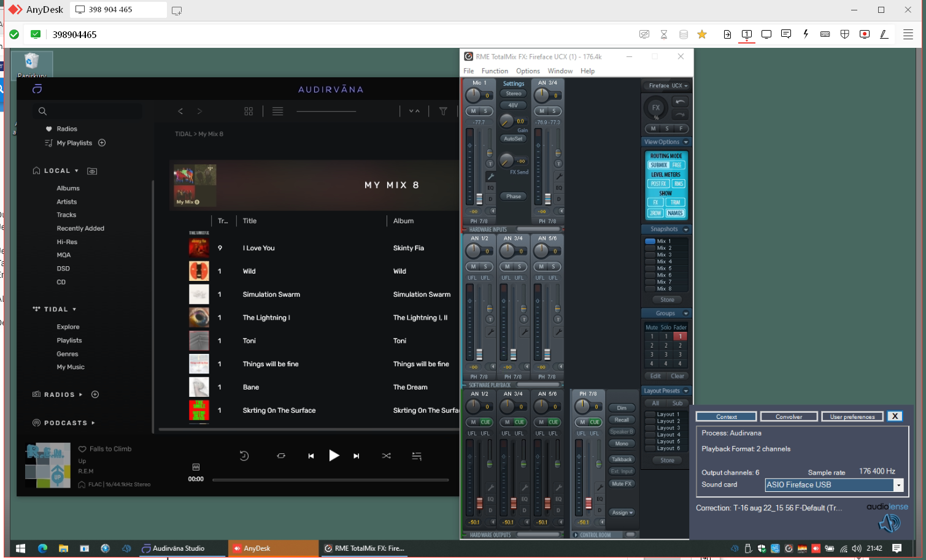Toggle CUE on hardware output AN 1/2
The height and width of the screenshot is (560, 926).
click(x=485, y=422)
